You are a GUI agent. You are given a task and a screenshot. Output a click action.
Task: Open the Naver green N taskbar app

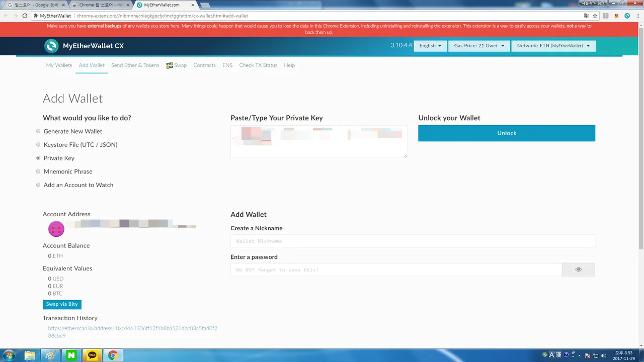(x=71, y=355)
